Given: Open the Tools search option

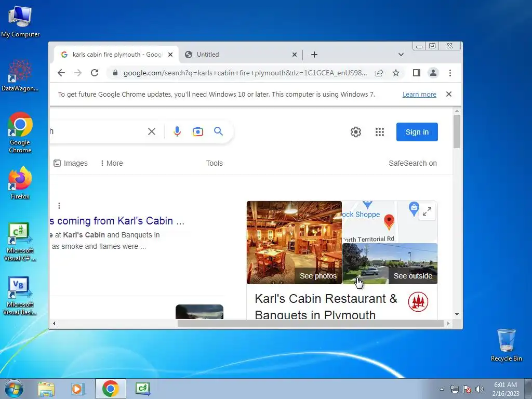Looking at the screenshot, I should click(214, 163).
